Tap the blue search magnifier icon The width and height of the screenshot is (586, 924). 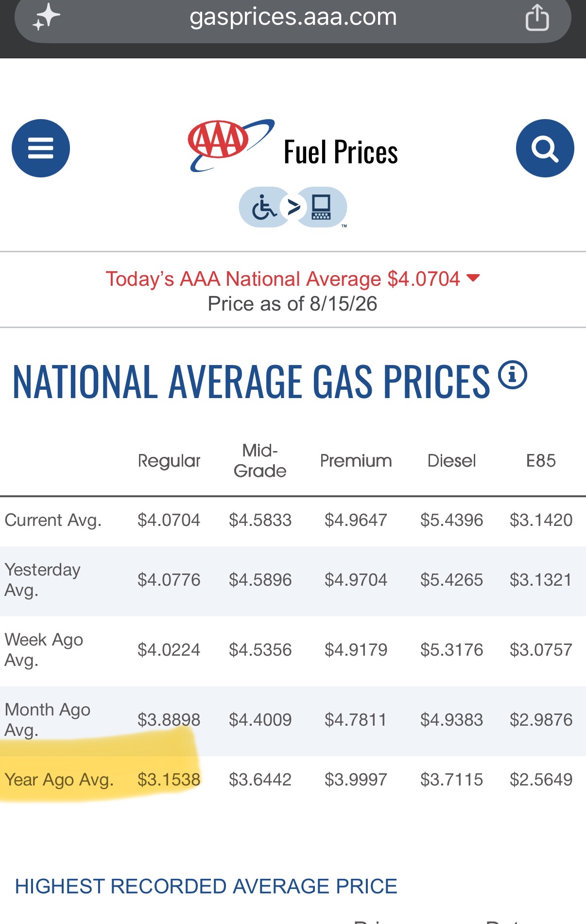[545, 148]
